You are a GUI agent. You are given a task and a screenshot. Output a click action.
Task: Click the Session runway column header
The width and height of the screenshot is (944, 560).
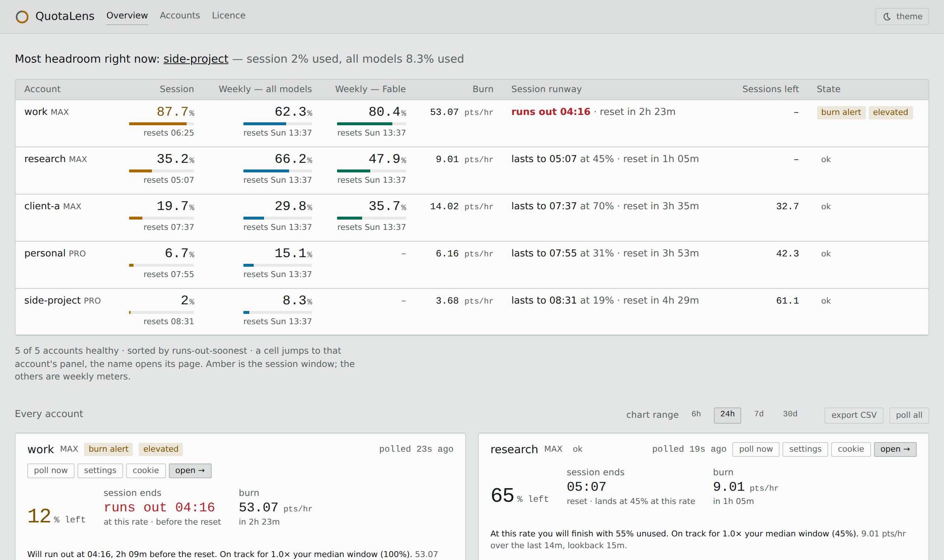(x=546, y=89)
